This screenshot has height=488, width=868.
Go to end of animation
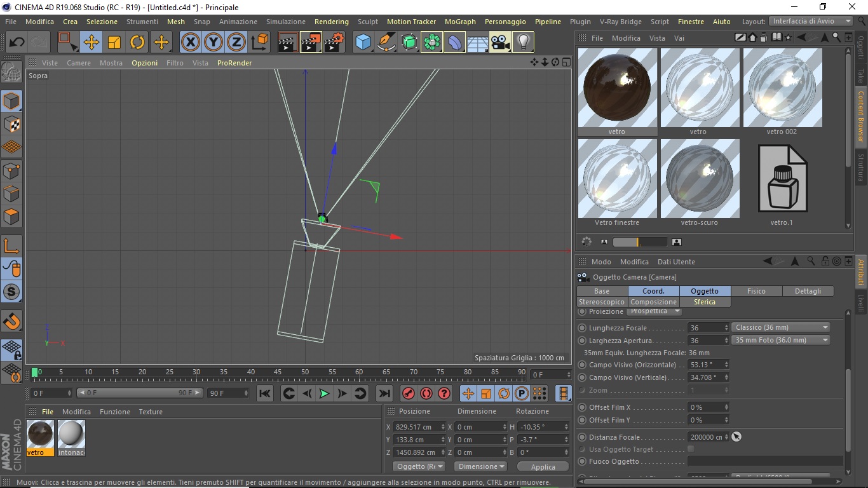(384, 393)
